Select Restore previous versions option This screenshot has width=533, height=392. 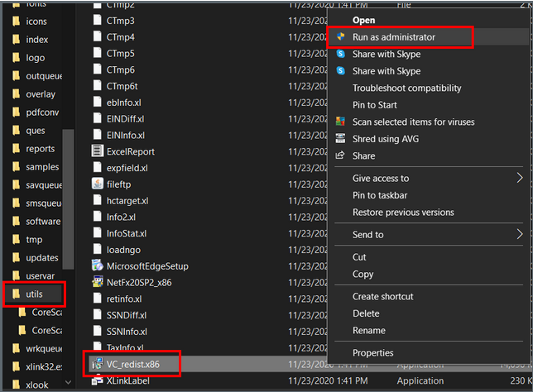coord(403,212)
